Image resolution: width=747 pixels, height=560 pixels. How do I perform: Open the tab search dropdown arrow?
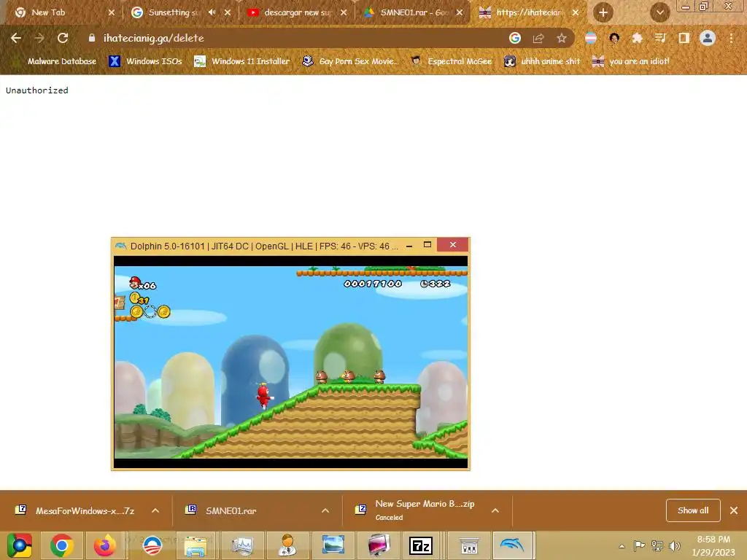pos(659,12)
